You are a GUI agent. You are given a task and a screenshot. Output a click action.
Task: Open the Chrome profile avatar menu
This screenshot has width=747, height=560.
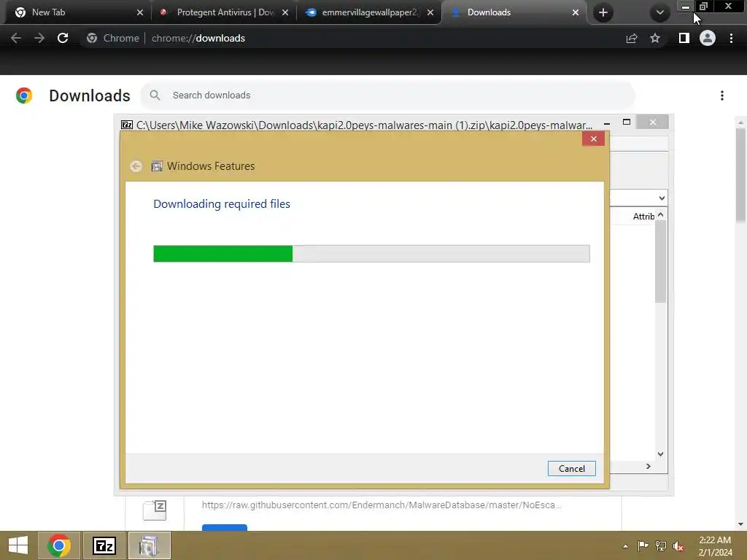(x=708, y=38)
